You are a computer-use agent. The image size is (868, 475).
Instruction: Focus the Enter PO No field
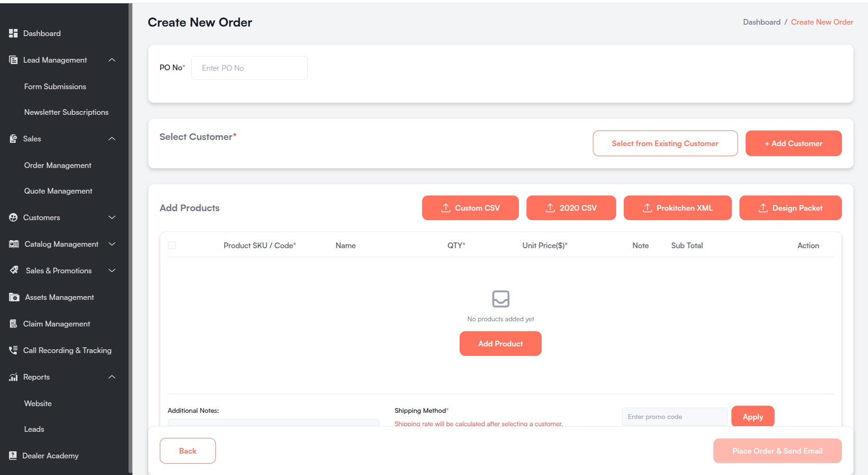[x=249, y=68]
